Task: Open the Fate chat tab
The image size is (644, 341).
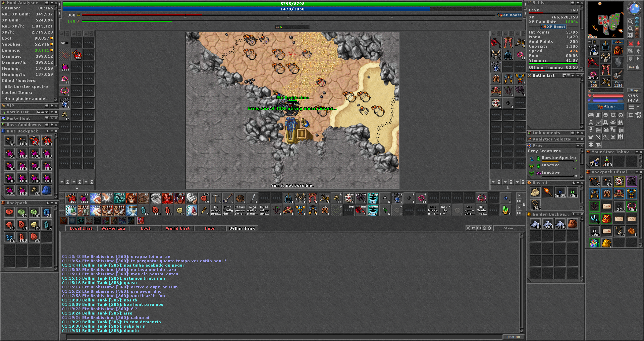Action: (x=210, y=228)
